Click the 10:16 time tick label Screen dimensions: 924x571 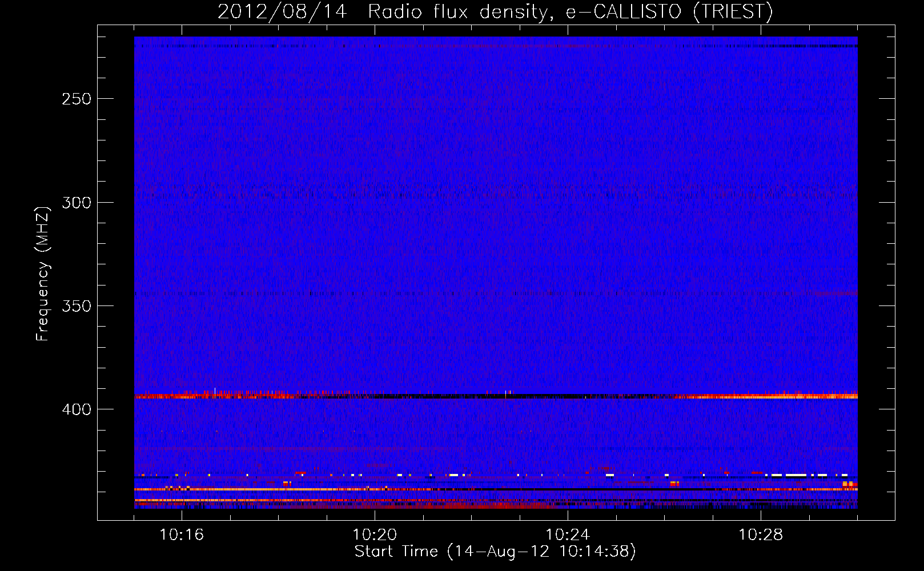point(182,534)
